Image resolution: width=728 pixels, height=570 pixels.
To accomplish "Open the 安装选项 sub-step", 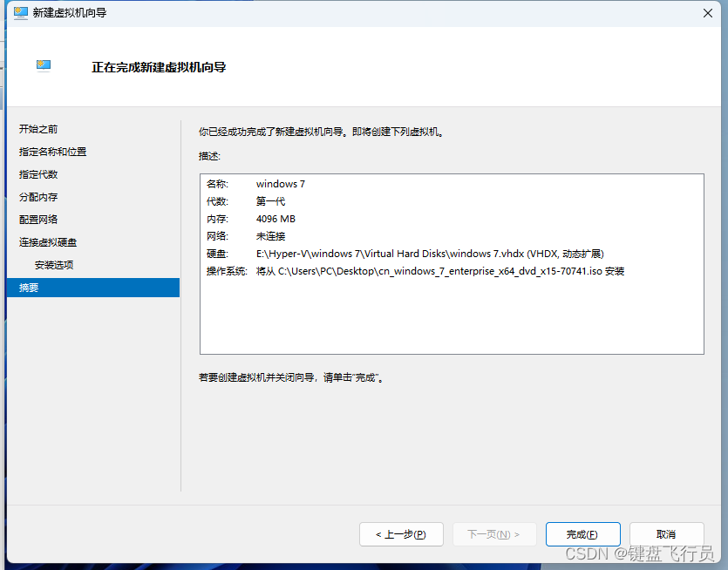I will pyautogui.click(x=54, y=264).
